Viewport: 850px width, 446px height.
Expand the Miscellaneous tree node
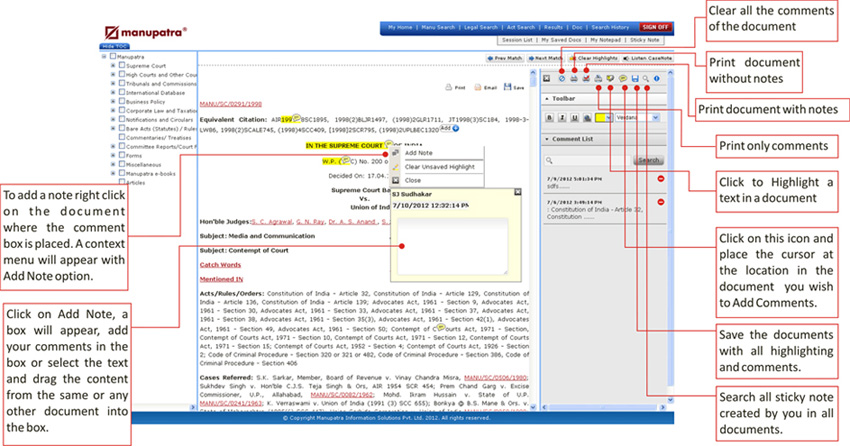[x=113, y=164]
